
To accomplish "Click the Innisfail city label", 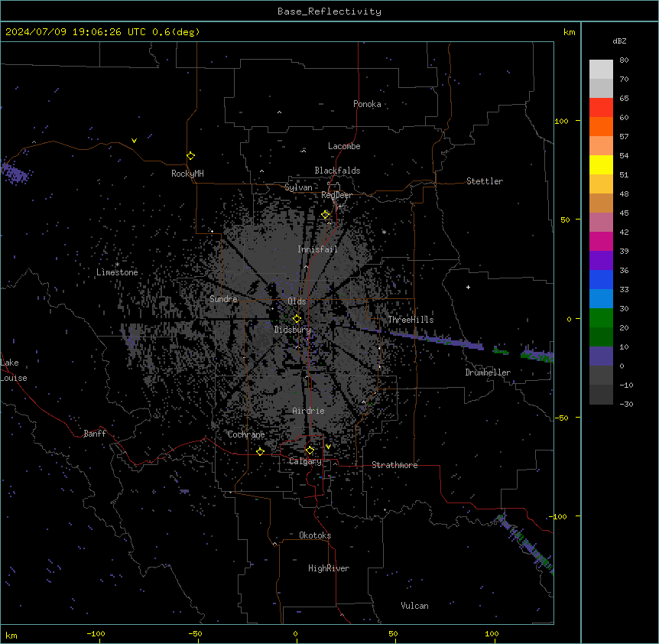I will (x=317, y=249).
